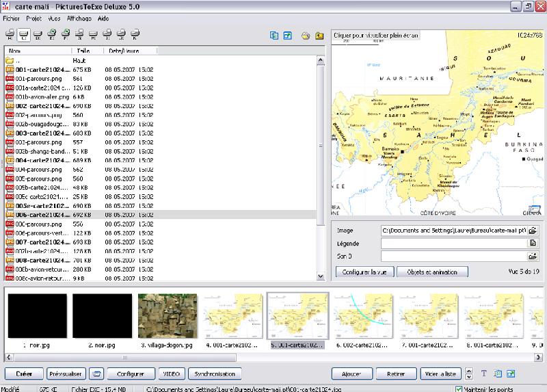Click map preview to view full screen

437,122
